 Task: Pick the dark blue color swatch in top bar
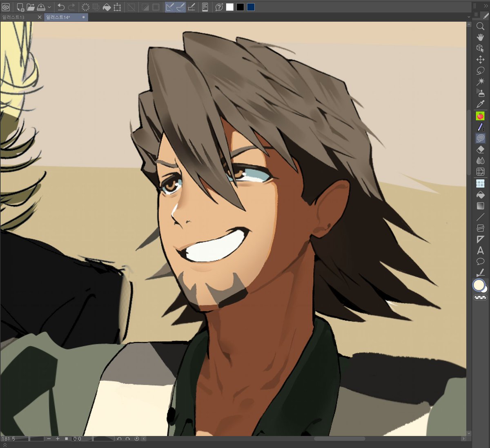251,7
